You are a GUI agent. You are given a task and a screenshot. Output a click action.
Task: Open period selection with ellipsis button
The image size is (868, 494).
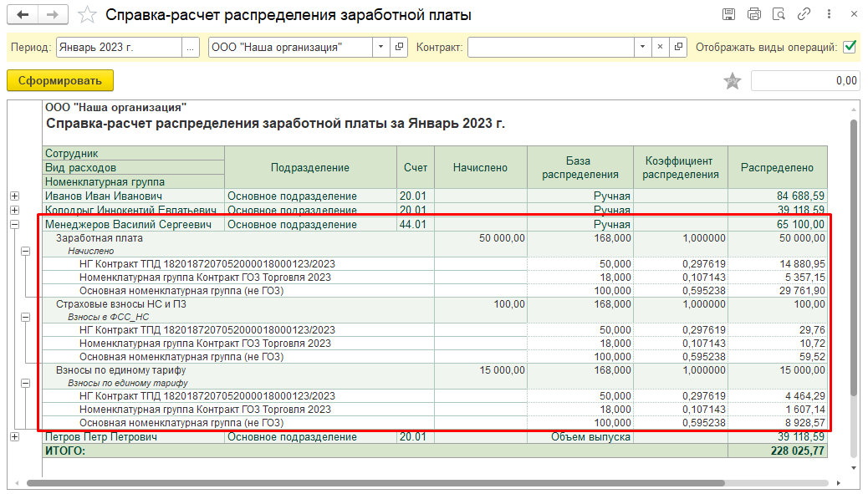(191, 48)
